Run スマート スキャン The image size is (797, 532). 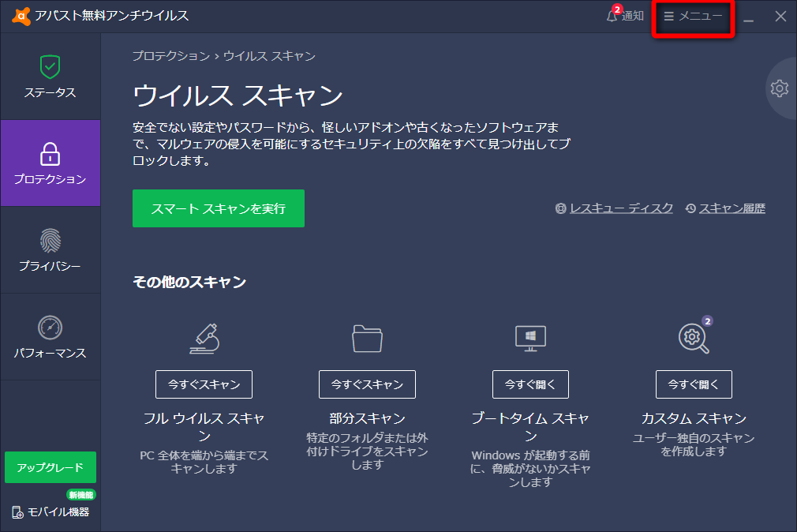(218, 208)
